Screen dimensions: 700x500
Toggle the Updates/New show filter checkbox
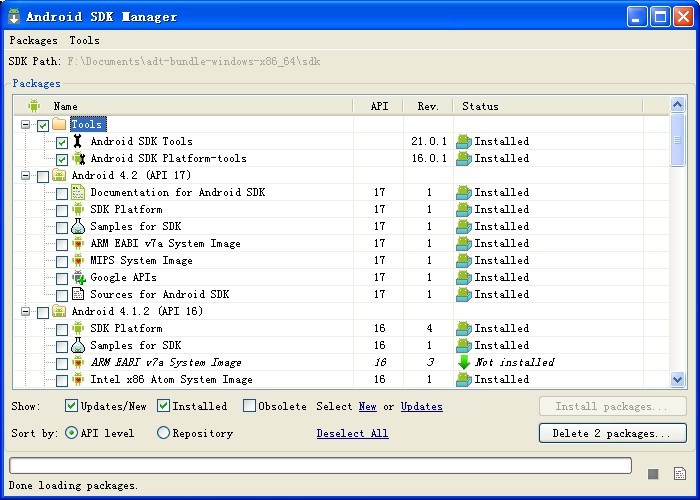71,405
